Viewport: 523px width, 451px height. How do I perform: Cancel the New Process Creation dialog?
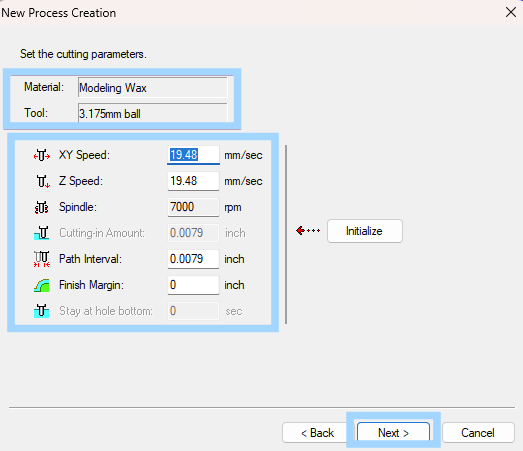478,433
